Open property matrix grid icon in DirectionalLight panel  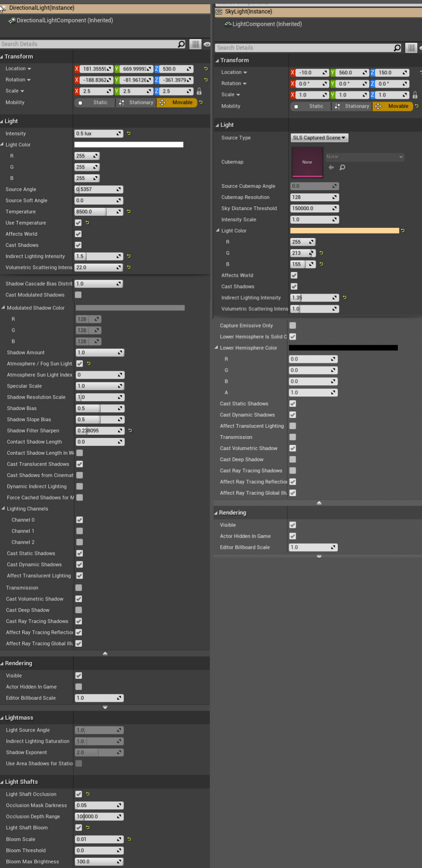coord(195,44)
